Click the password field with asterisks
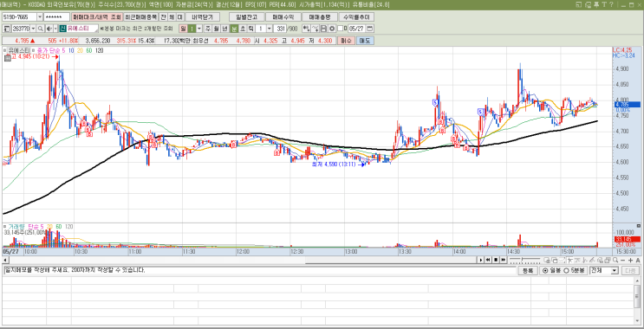 pos(56,16)
